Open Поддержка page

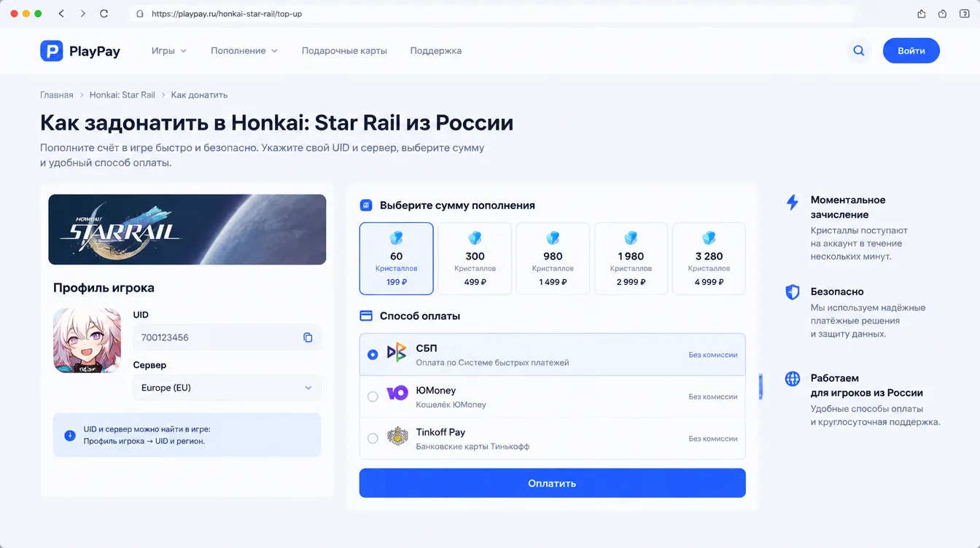click(436, 51)
